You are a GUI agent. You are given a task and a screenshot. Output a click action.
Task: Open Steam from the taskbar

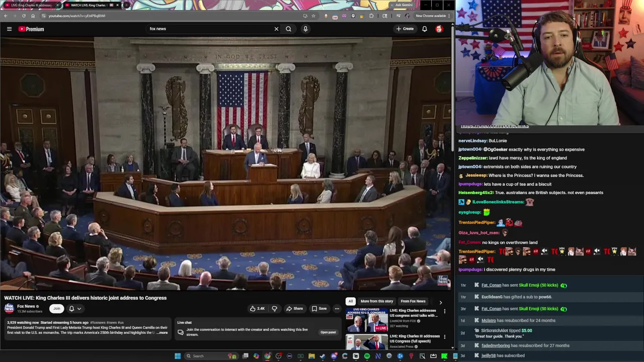click(x=323, y=356)
